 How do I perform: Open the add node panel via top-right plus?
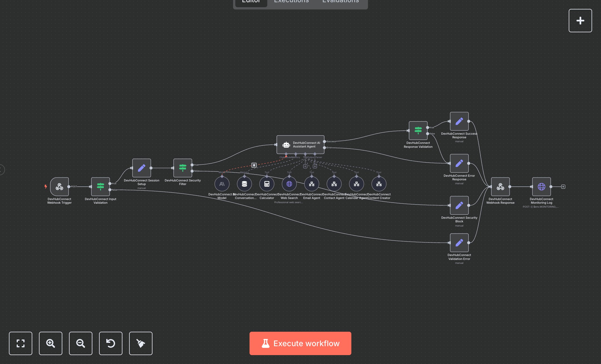[x=580, y=20]
